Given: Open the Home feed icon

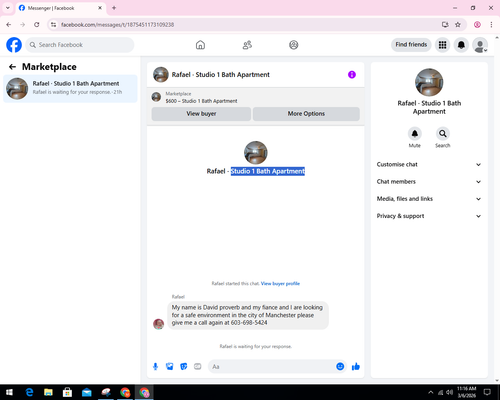Looking at the screenshot, I should 200,45.
